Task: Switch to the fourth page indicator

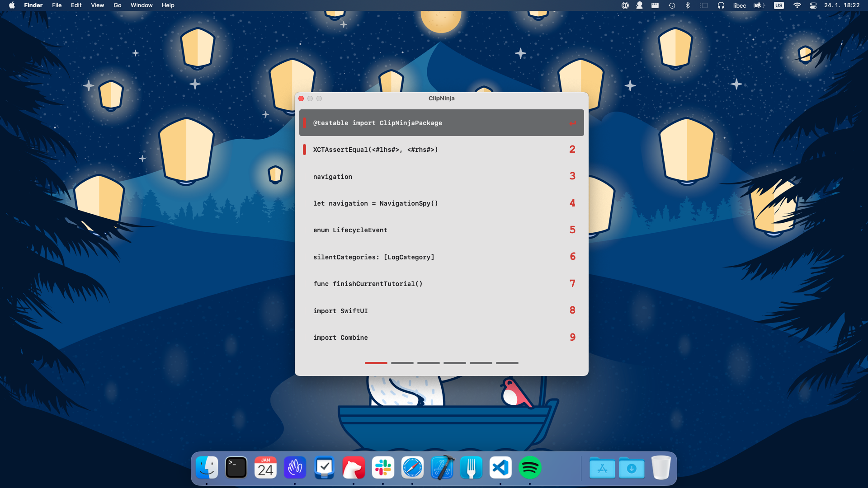Action: [x=455, y=363]
